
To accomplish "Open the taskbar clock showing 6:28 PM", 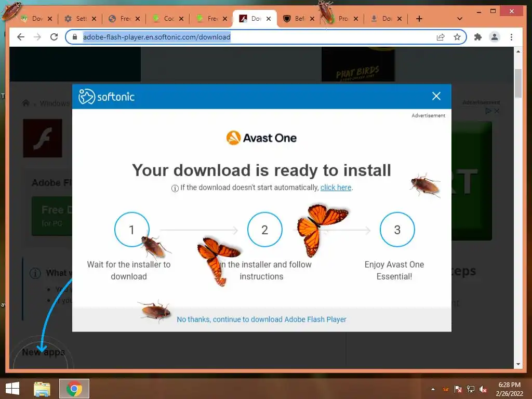I will 509,389.
